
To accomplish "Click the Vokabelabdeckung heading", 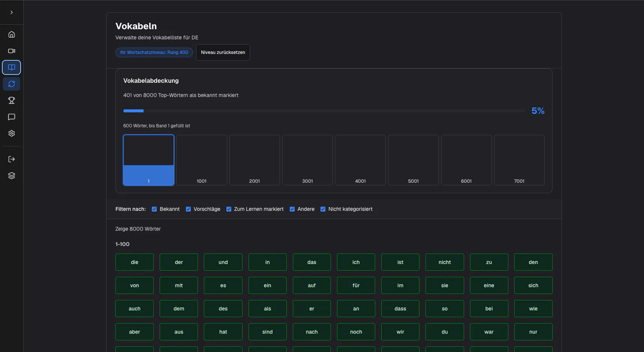I will (x=151, y=81).
